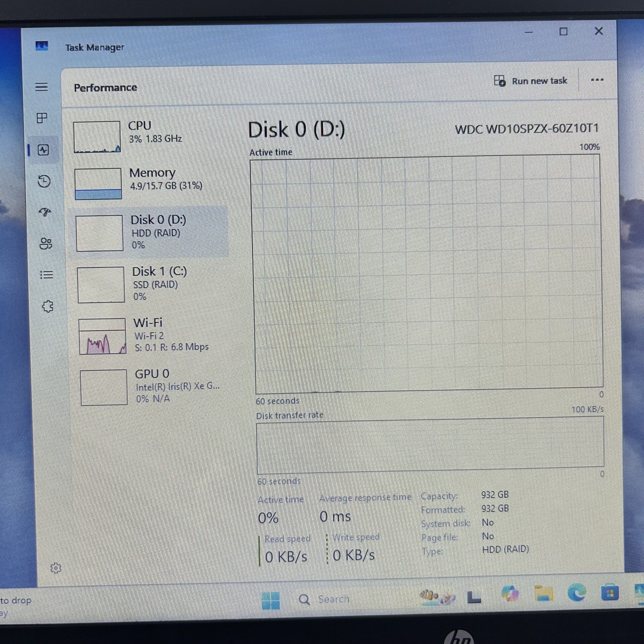The image size is (644, 644).
Task: Minimize the Task Manager window
Action: coord(529,32)
